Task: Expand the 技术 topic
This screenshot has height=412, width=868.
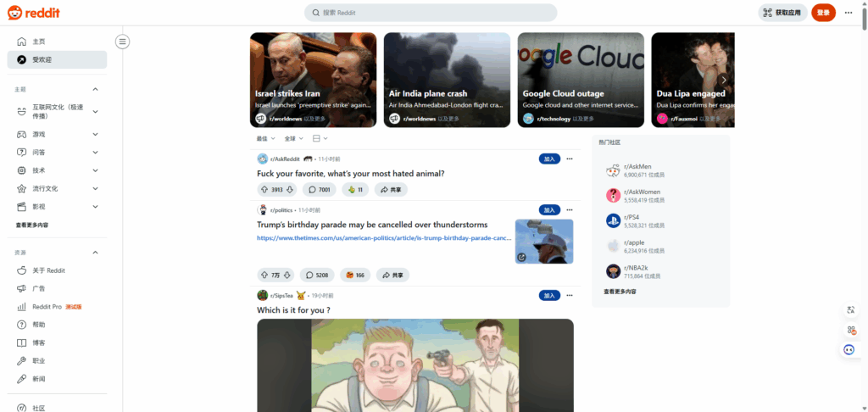Action: pos(95,170)
